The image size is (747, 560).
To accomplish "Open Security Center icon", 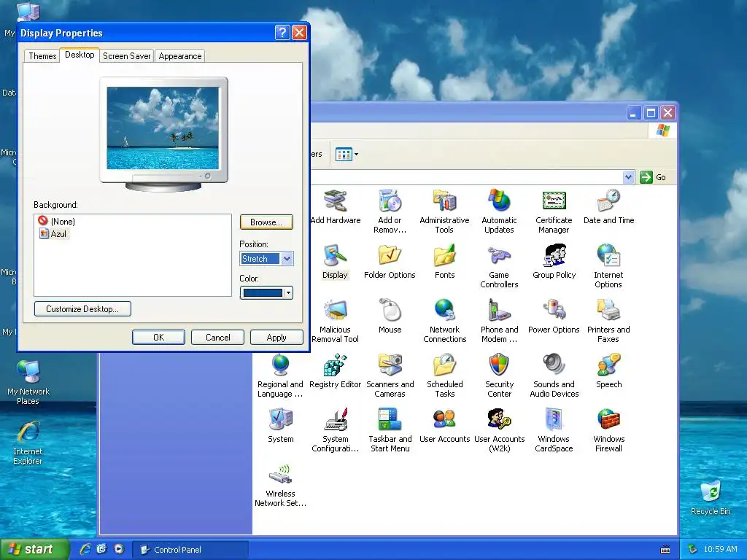I will click(x=499, y=376).
